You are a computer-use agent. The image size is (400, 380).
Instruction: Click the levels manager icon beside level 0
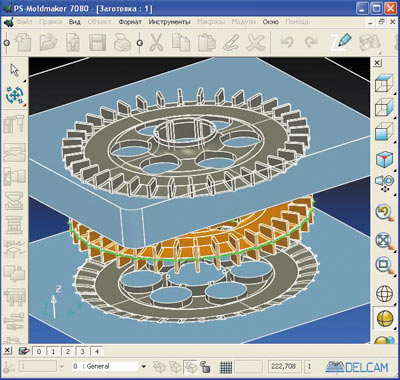[24, 351]
